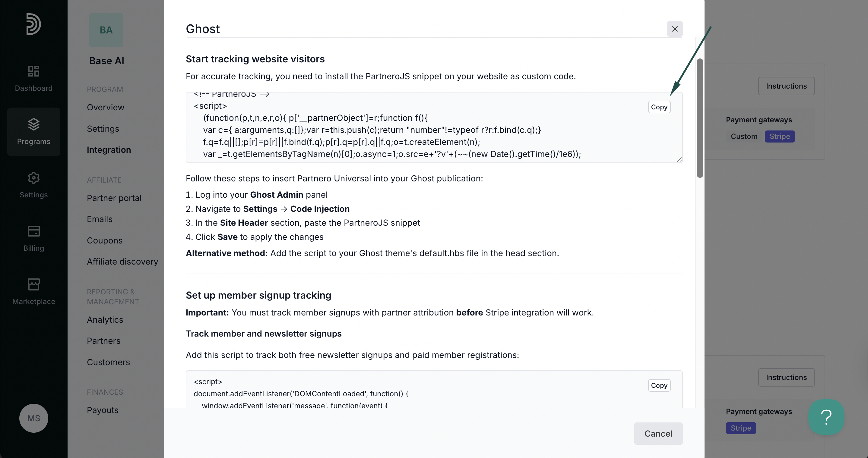
Task: Open Instructions for the Custom/Stripe integration card
Action: click(786, 86)
